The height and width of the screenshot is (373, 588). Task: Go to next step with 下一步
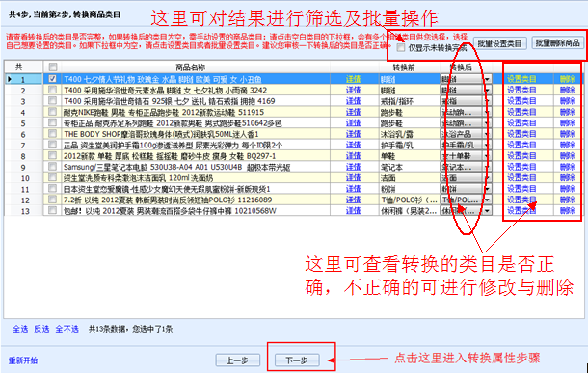tap(297, 360)
